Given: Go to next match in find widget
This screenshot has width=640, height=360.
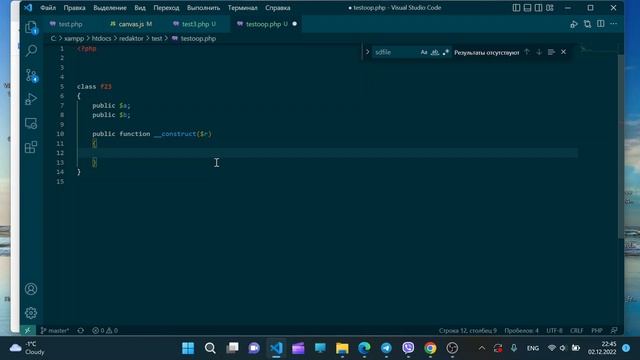Looking at the screenshot, I should pyautogui.click(x=539, y=52).
